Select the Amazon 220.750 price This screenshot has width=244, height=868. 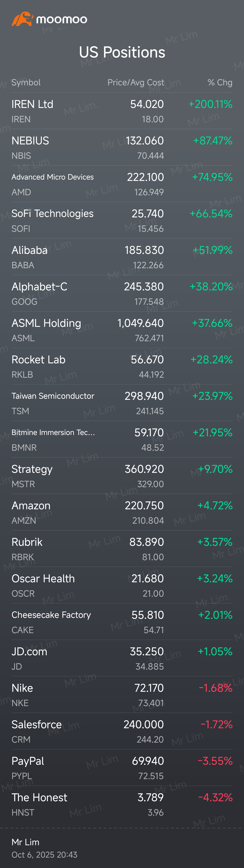click(144, 506)
